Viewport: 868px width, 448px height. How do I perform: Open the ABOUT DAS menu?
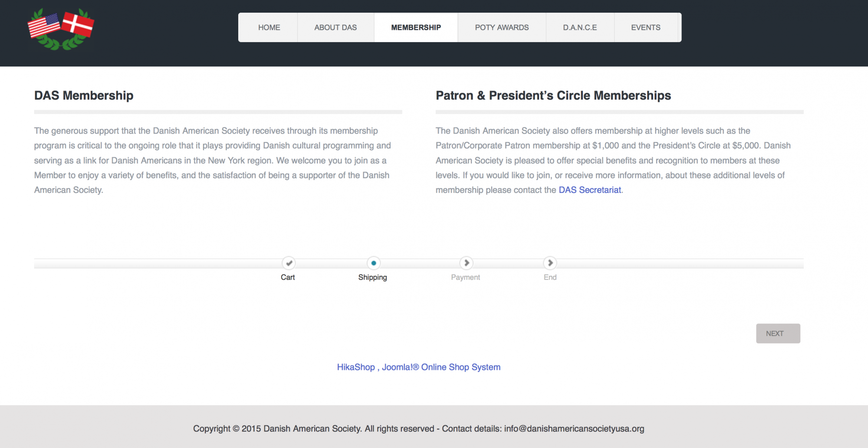(335, 27)
